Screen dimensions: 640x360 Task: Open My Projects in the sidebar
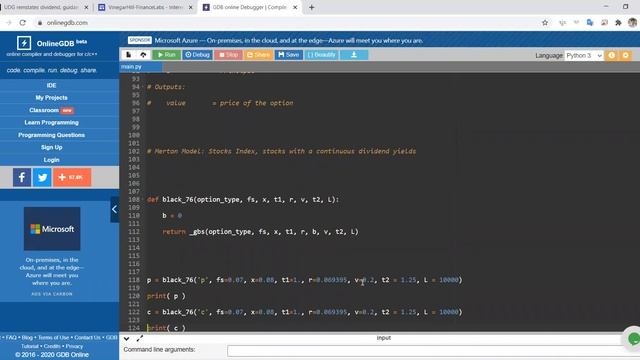click(x=51, y=98)
